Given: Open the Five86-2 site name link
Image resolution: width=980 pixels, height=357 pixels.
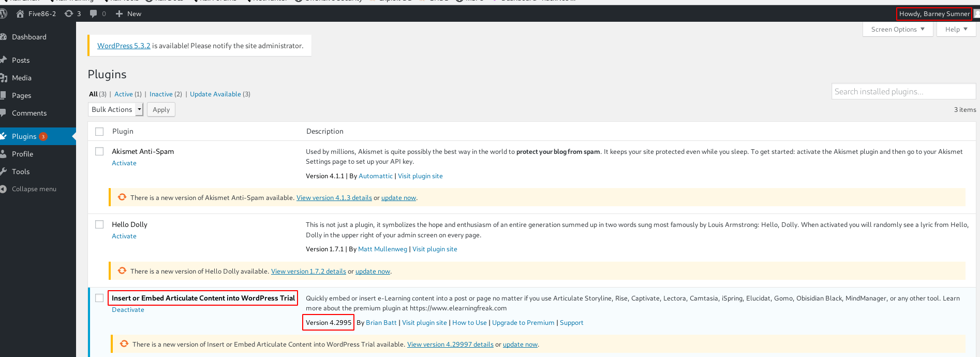Looking at the screenshot, I should click(42, 14).
